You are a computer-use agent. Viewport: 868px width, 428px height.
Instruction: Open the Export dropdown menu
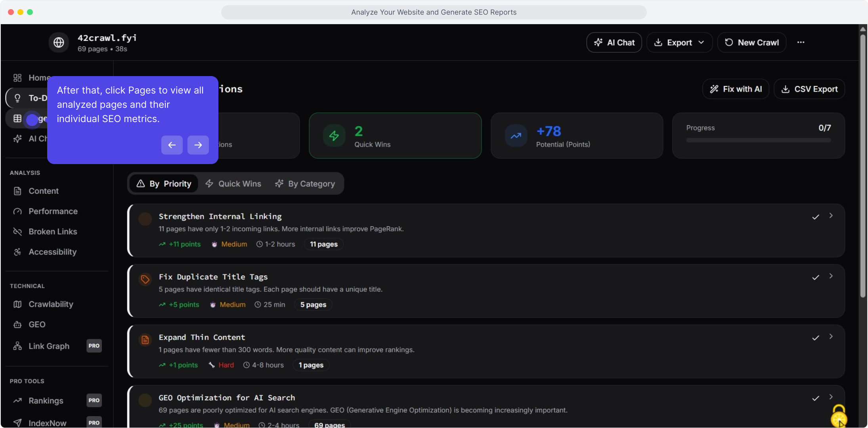coord(679,42)
